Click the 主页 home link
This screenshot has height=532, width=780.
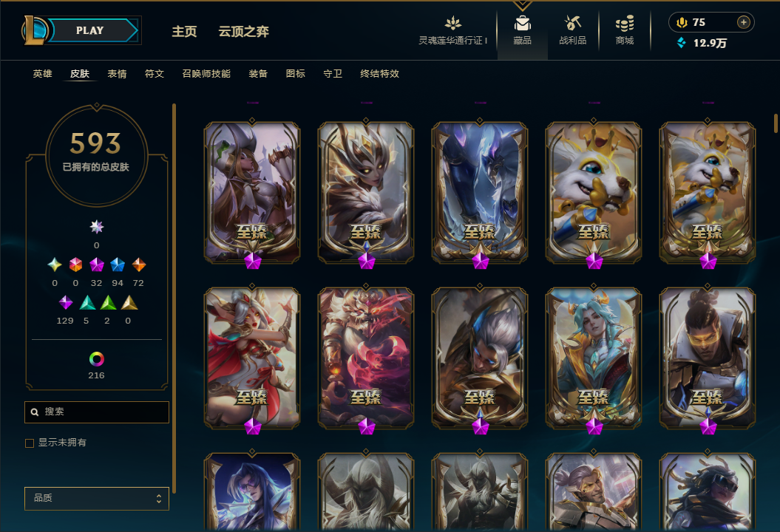pyautogui.click(x=185, y=31)
